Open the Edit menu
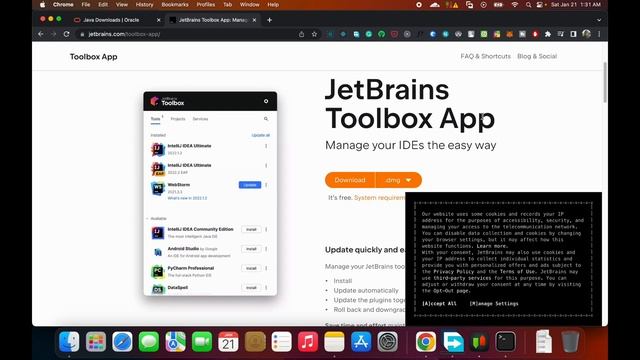This screenshot has width=640, height=360. pyautogui.click(x=103, y=5)
